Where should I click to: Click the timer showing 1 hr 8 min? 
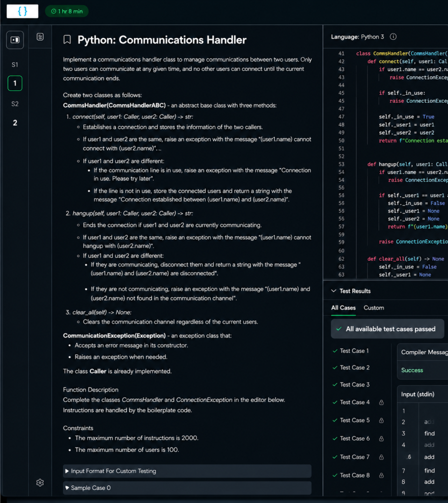67,11
